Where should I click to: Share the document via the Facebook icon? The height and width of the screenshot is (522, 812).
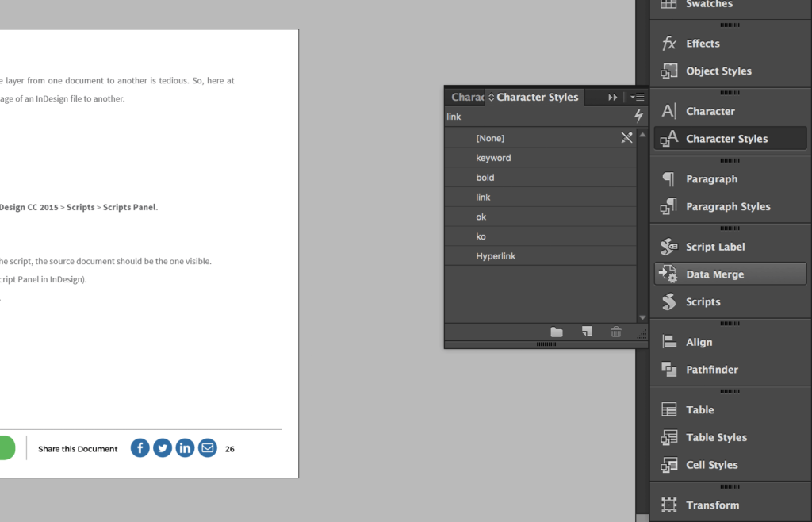tap(140, 447)
